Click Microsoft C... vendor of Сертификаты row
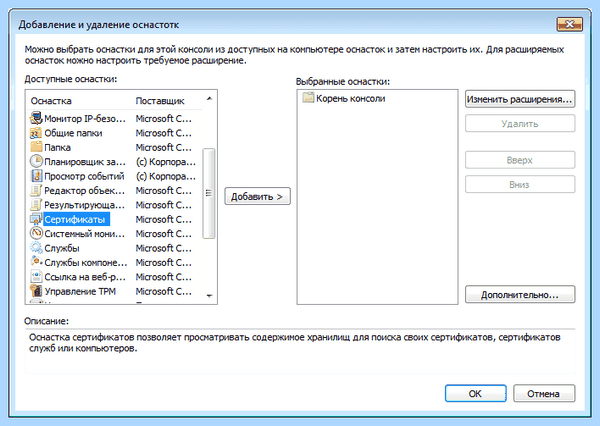 164,219
